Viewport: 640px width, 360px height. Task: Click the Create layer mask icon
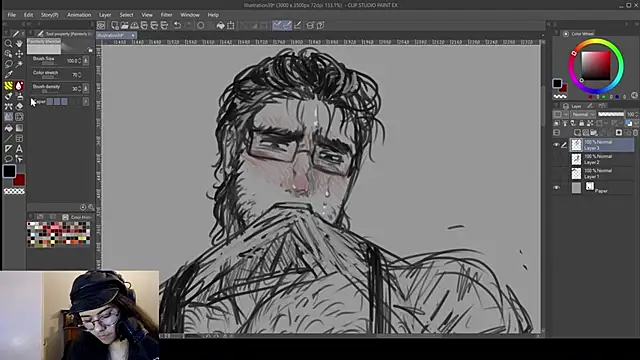[619, 133]
